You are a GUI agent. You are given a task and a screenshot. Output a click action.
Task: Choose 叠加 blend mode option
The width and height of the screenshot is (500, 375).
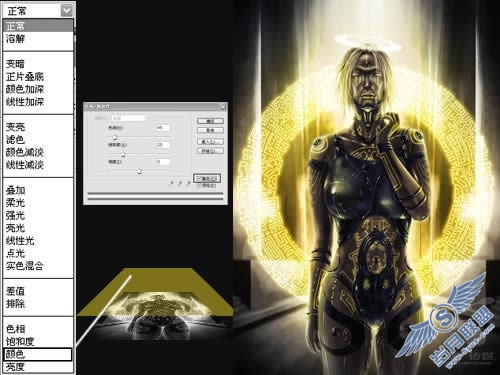point(15,190)
